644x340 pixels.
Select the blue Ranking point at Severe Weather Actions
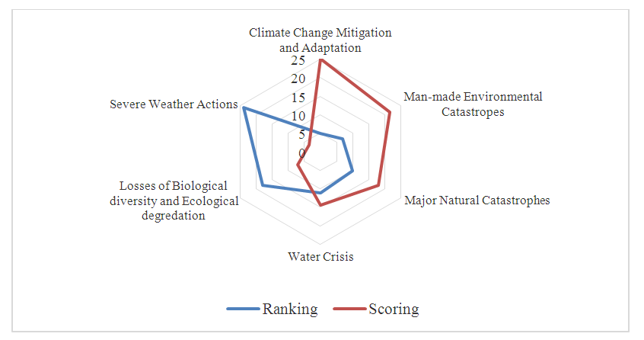244,108
